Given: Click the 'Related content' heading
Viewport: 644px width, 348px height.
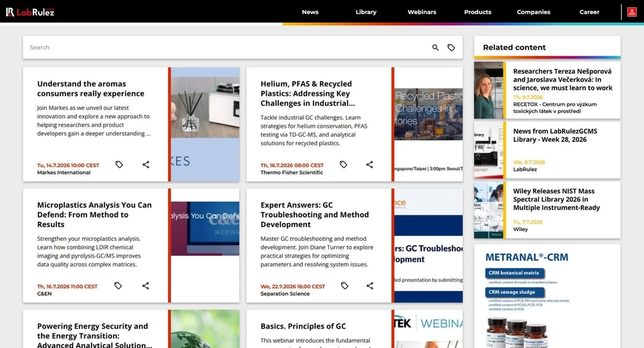Looking at the screenshot, I should [x=514, y=48].
